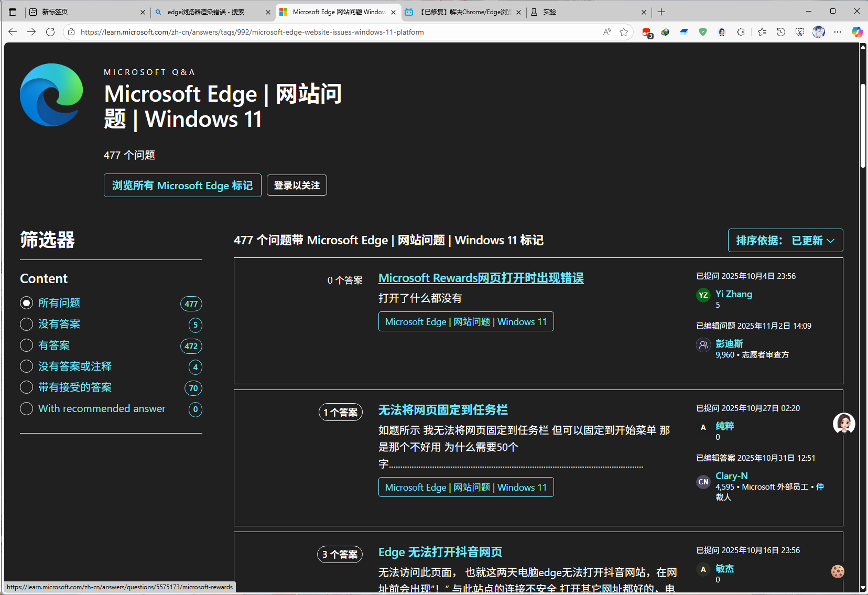Open the Extensions puzzle menu
Screen dimensions: 868x595
741,32
